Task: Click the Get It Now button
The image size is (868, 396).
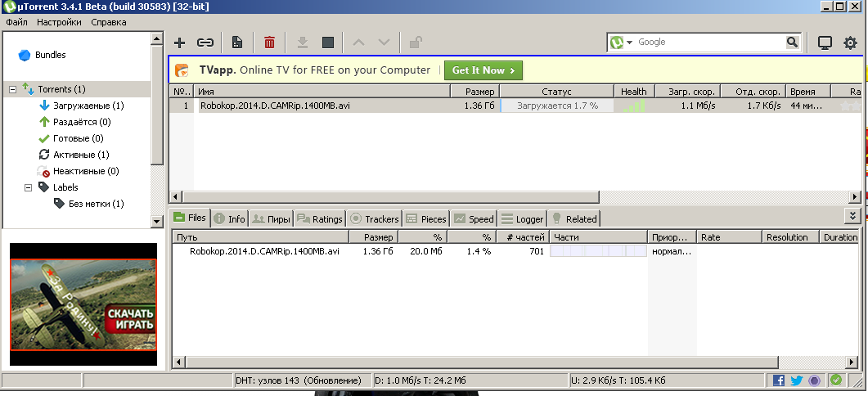Action: [x=483, y=70]
